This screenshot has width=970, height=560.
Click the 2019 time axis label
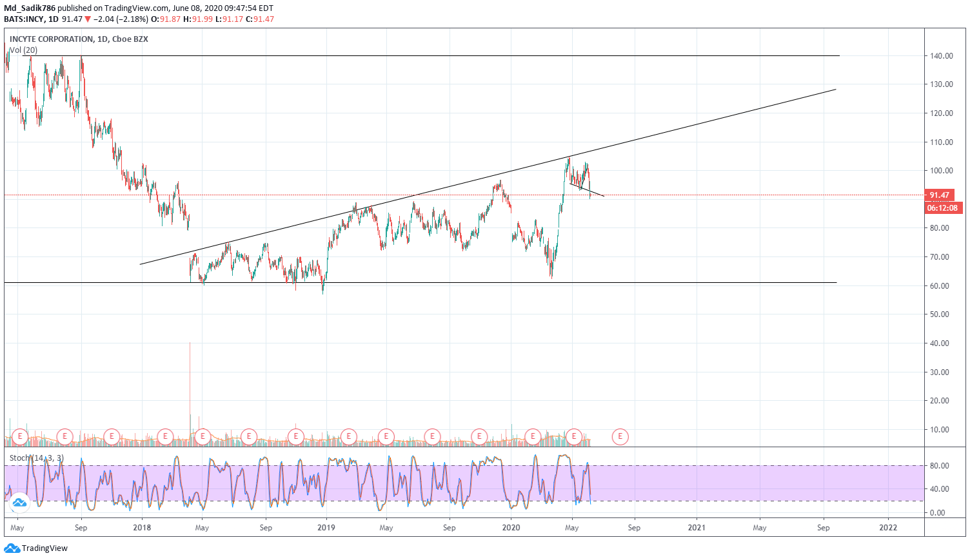[x=326, y=528]
